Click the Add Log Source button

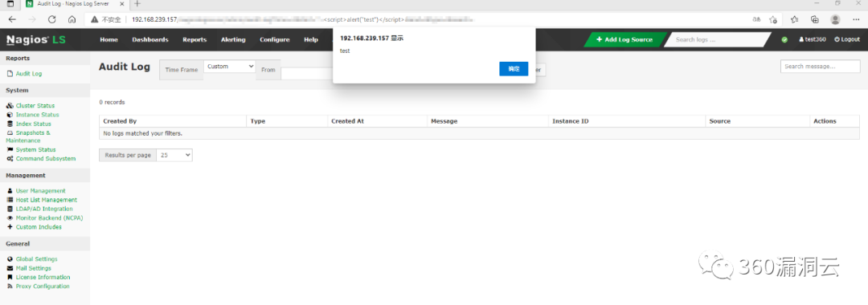625,40
